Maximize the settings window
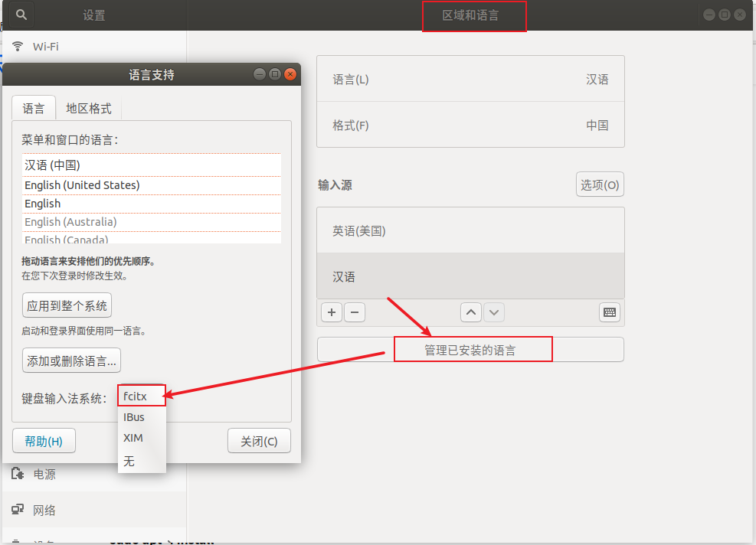756x545 pixels. pos(724,15)
